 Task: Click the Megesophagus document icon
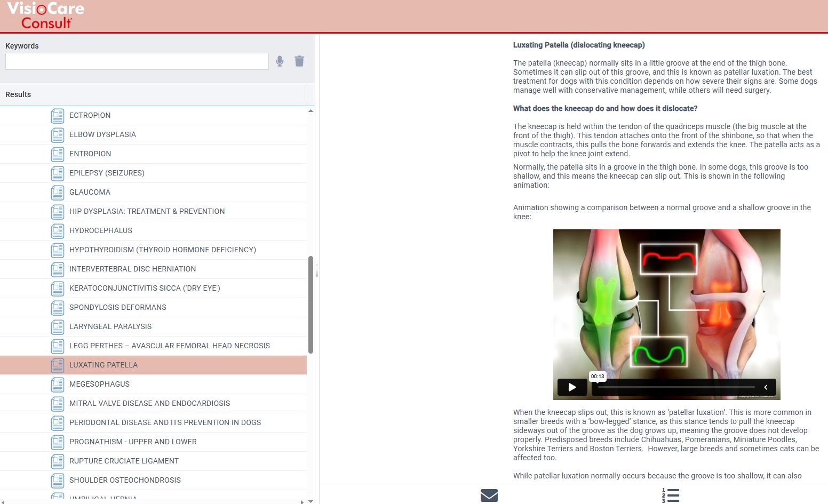coord(58,385)
